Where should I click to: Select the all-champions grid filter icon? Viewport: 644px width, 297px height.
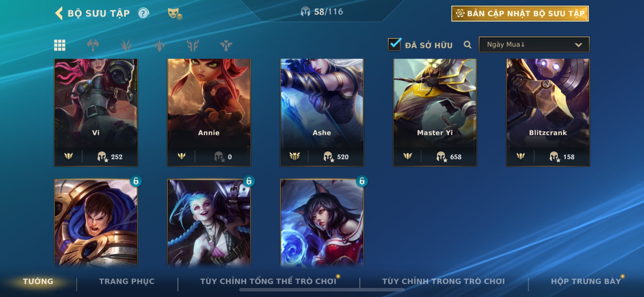[60, 45]
